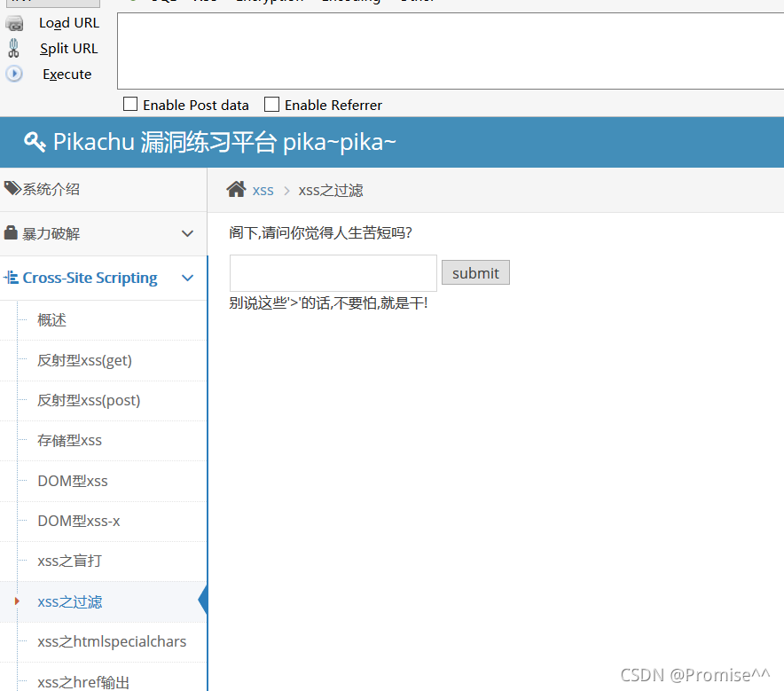Open the 概述 submenu item

tap(104, 320)
